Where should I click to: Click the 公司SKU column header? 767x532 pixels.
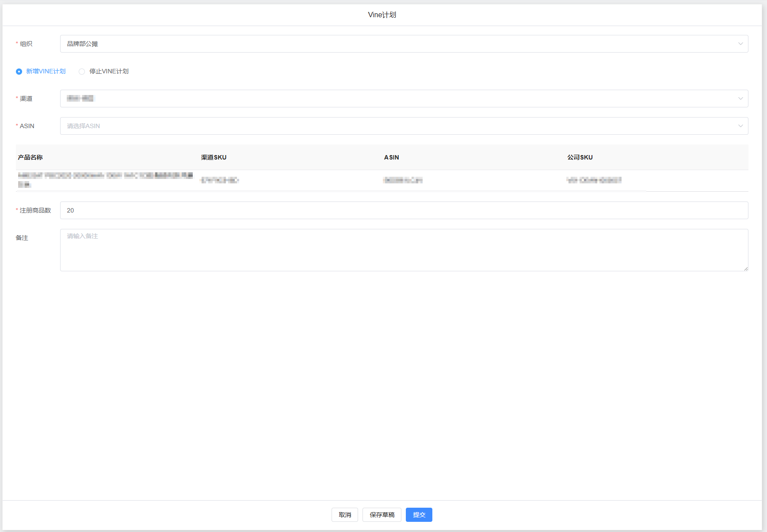pyautogui.click(x=580, y=157)
